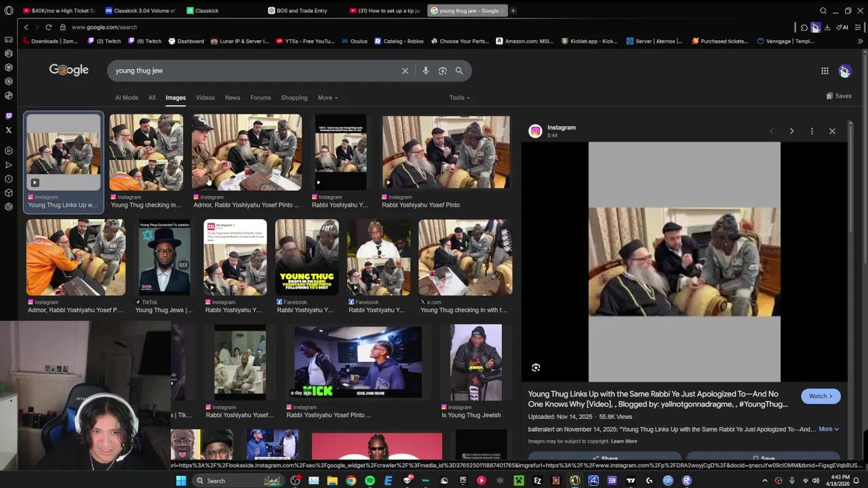Clear the Google search query

[x=405, y=70]
